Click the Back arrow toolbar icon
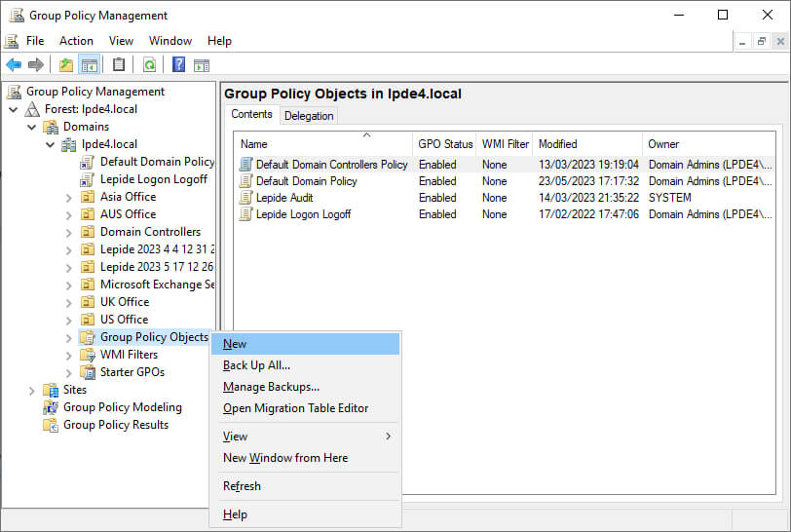Viewport: 791px width, 532px height. (14, 65)
